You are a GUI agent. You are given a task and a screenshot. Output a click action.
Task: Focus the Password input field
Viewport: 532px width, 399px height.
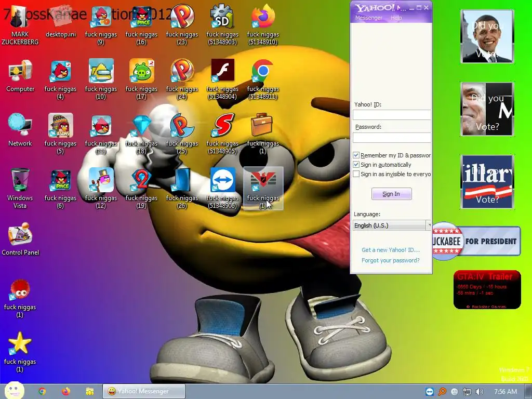click(x=392, y=137)
